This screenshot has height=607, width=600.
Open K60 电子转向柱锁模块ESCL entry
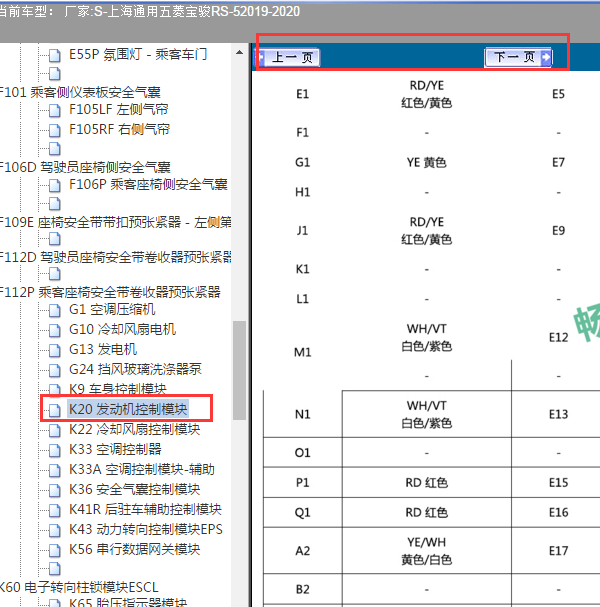tap(79, 587)
